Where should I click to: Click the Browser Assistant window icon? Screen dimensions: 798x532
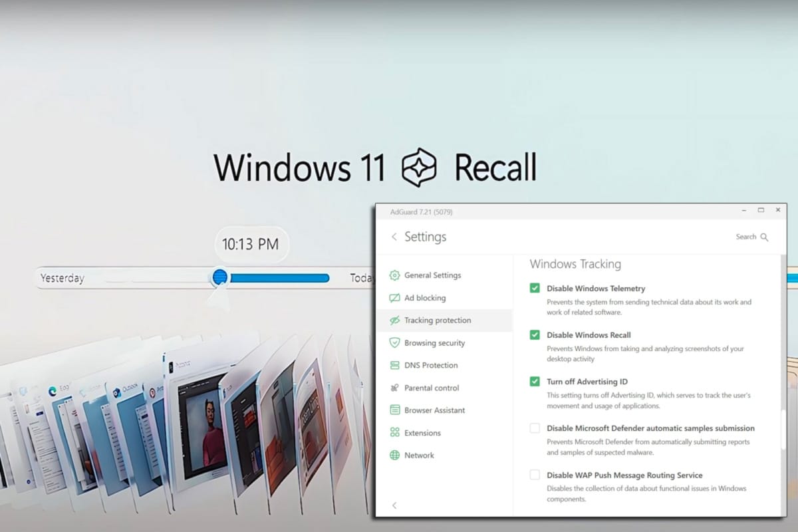coord(394,410)
